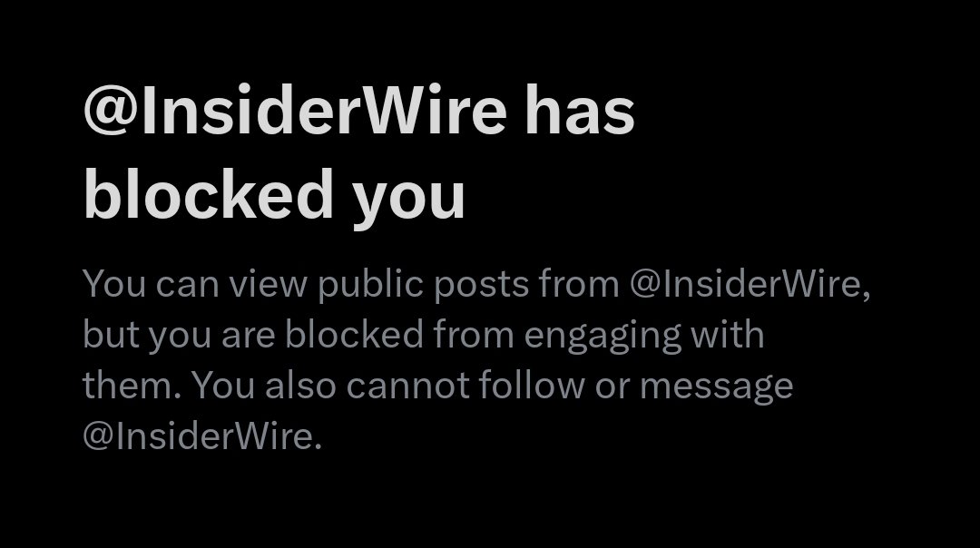
Task: Click the word 'engaging' in the description
Action: click(x=602, y=337)
